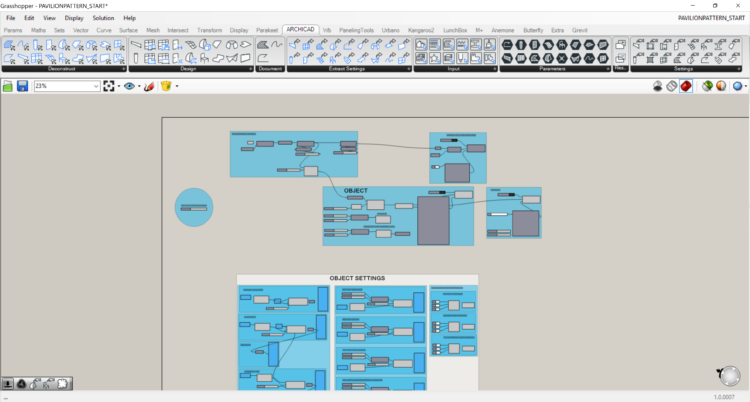
Task: Expand the Extract Settings ribbon panel
Action: pyautogui.click(x=408, y=69)
